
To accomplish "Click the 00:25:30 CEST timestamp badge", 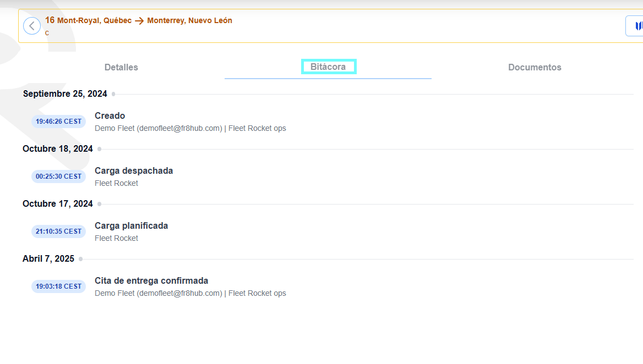I will pos(58,177).
